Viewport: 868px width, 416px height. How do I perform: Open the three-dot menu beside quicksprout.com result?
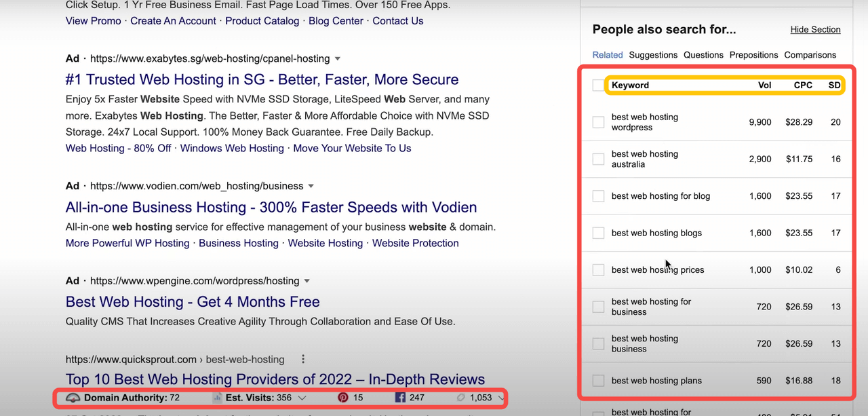[x=303, y=360]
